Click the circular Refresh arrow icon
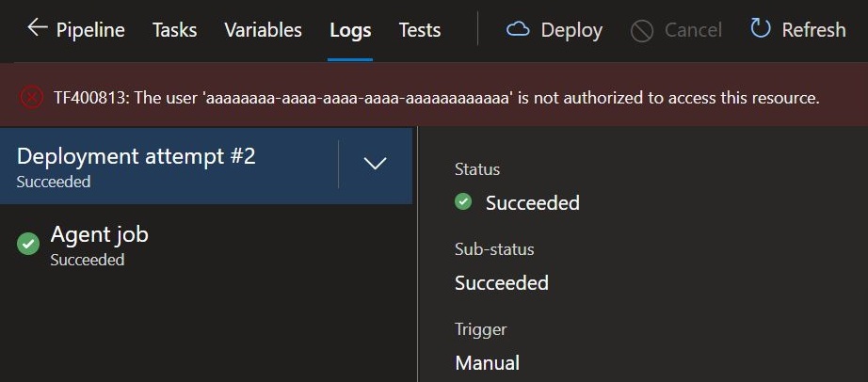The height and width of the screenshot is (382, 868). [760, 27]
